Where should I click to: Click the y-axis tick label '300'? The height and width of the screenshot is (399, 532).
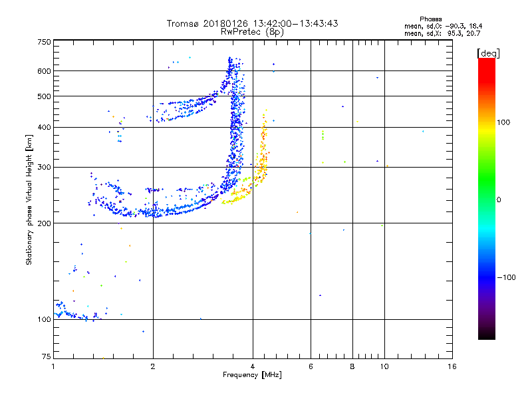point(44,168)
